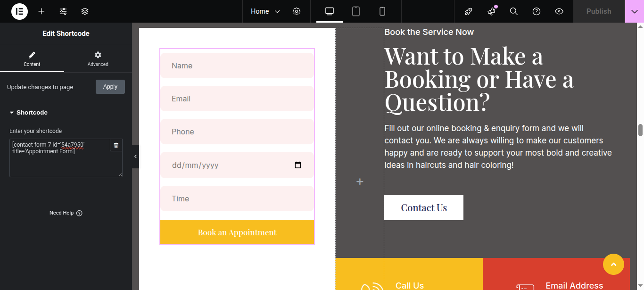The height and width of the screenshot is (290, 644).
Task: Click the Time form field
Action: [237, 199]
